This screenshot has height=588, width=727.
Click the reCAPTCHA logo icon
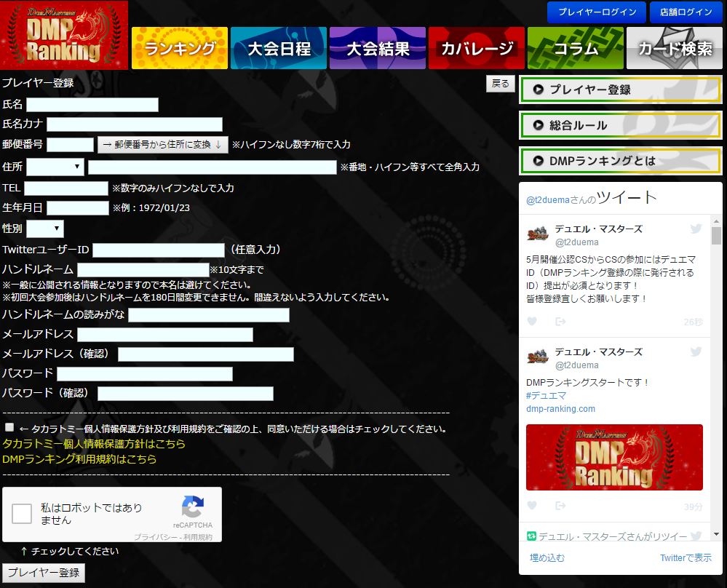pos(192,506)
